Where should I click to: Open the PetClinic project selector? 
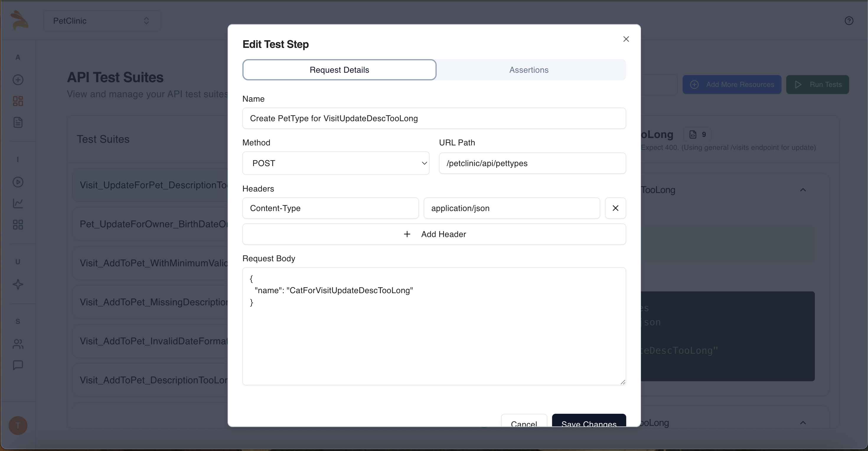102,21
